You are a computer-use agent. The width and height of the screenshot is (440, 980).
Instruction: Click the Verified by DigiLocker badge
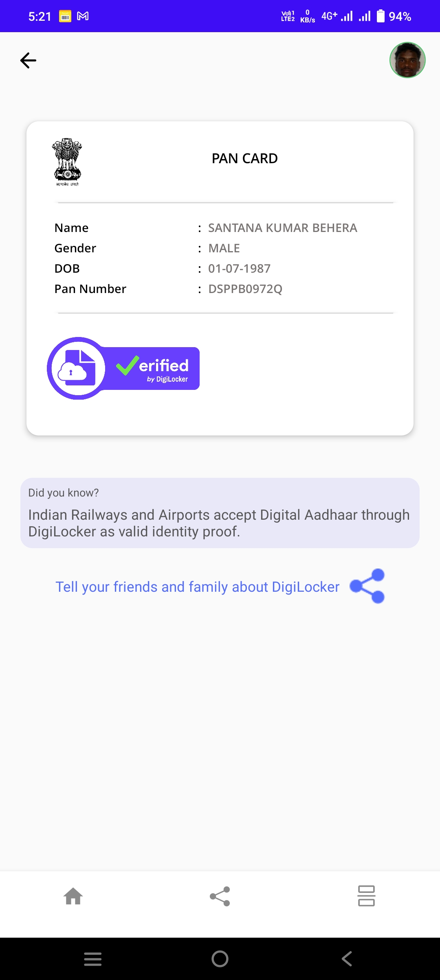123,368
